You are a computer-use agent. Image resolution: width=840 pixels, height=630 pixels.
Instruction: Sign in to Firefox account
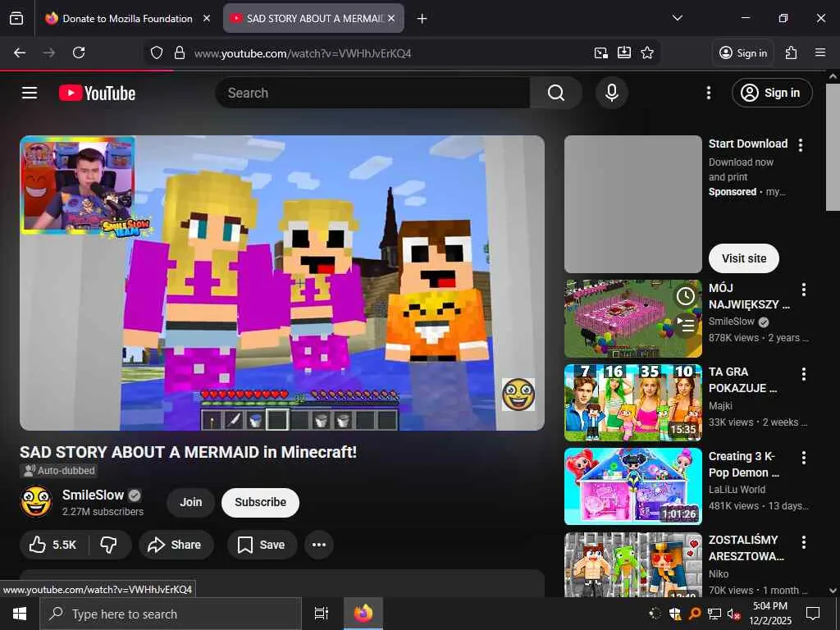pos(743,52)
